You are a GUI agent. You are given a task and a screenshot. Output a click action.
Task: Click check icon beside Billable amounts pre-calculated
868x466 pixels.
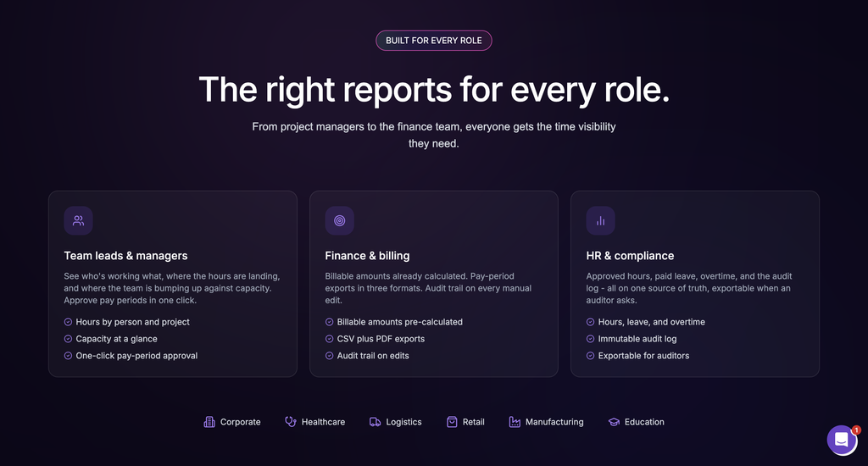pyautogui.click(x=330, y=322)
